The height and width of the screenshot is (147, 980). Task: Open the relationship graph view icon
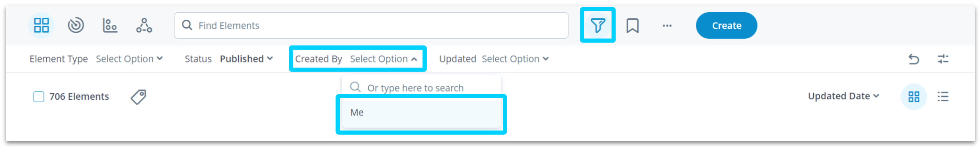[144, 25]
